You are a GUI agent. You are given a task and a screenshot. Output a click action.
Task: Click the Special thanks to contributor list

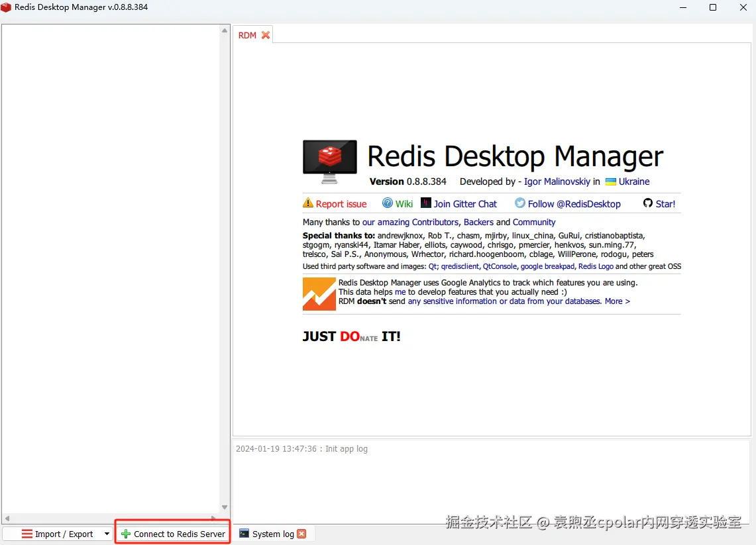click(478, 245)
